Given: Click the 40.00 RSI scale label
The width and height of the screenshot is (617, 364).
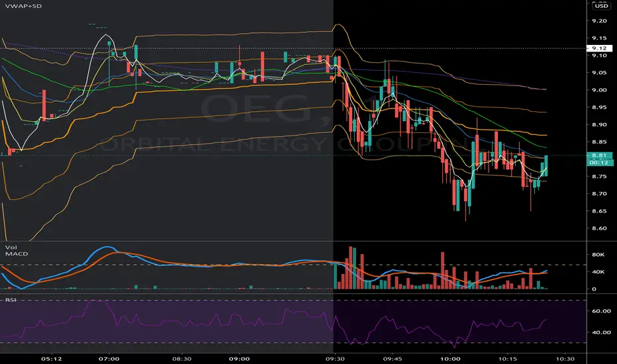Looking at the screenshot, I should coord(601,332).
